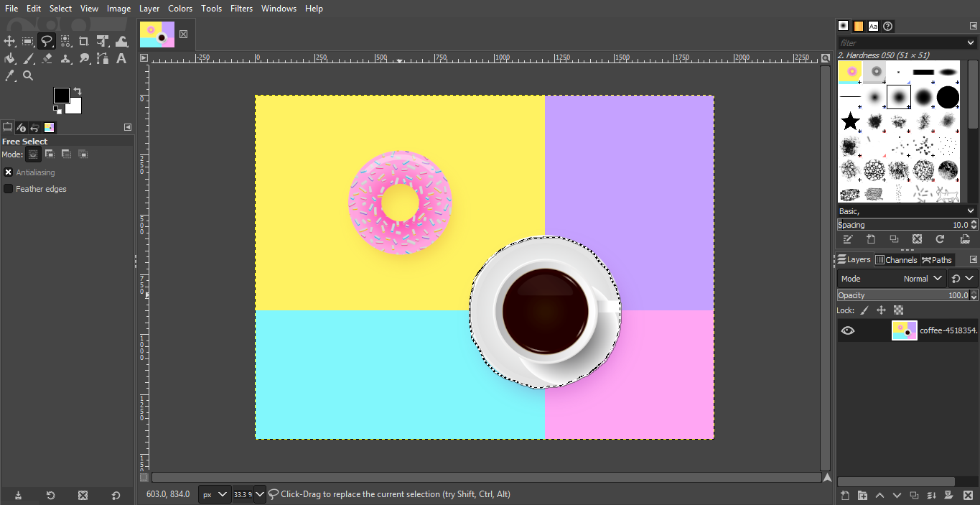Hide the coffee-4518354 layer

(848, 330)
